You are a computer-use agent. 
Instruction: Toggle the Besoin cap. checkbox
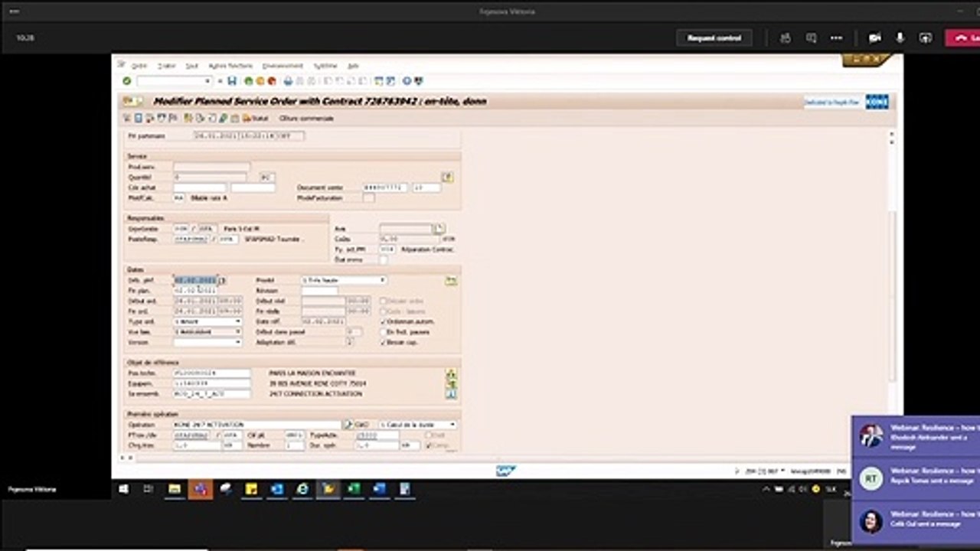(x=384, y=342)
